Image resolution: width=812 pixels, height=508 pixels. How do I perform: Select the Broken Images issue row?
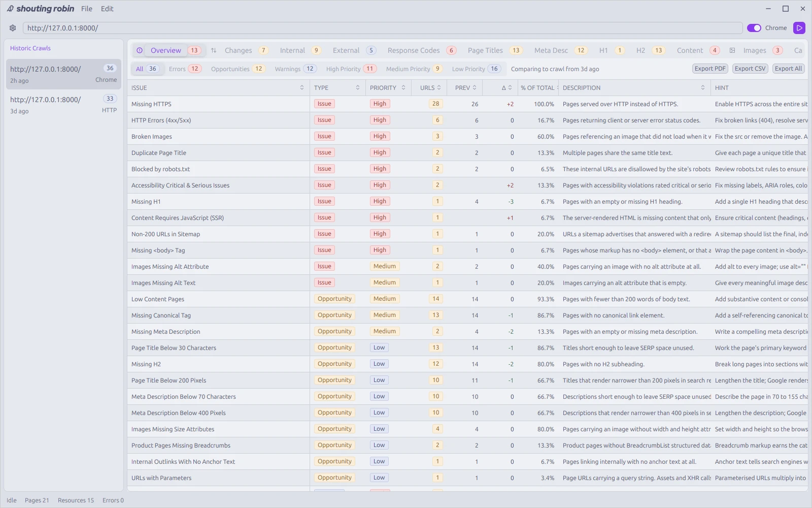[467, 137]
